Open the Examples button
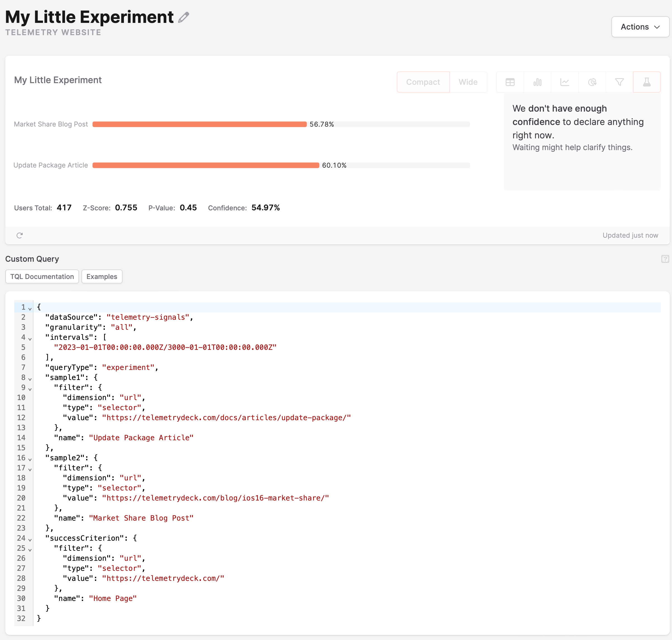The width and height of the screenshot is (672, 640). click(102, 276)
